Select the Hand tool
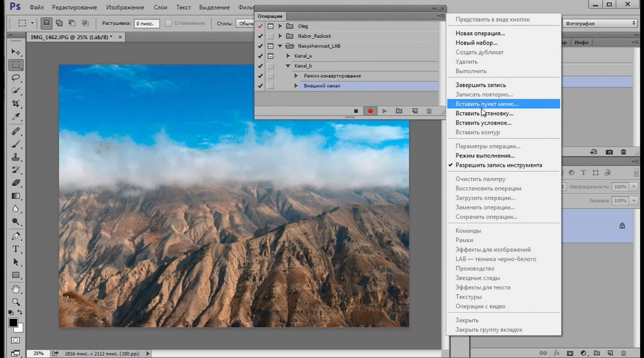 (16, 289)
